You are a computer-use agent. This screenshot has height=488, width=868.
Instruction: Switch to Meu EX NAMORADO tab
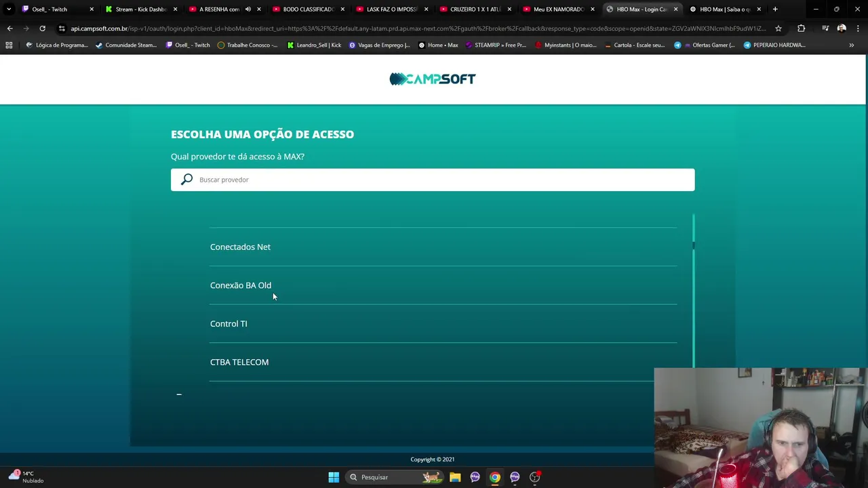pos(558,9)
